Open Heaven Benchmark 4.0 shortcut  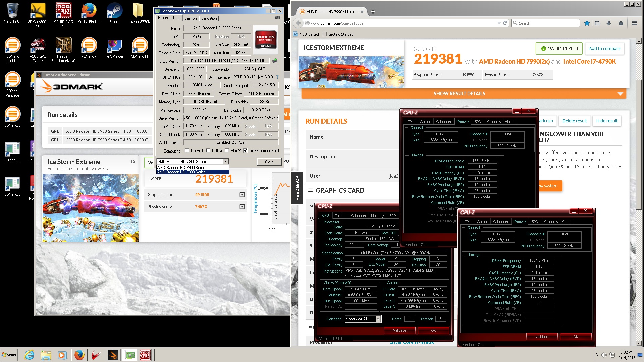coord(63,50)
